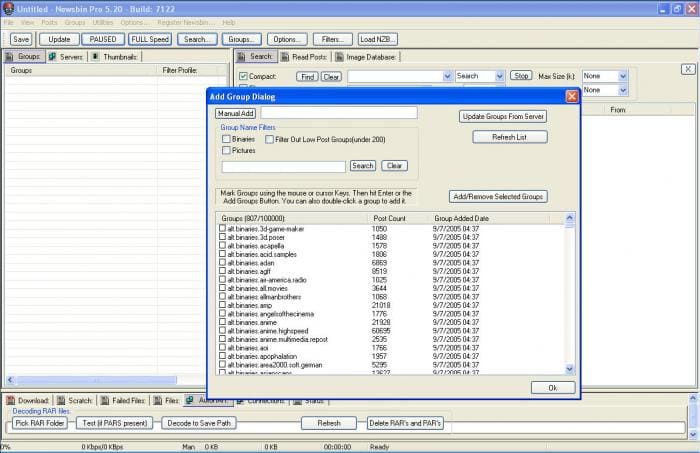
Task: Select the alt.binaries.anime.highspeed row text
Action: coord(268,331)
